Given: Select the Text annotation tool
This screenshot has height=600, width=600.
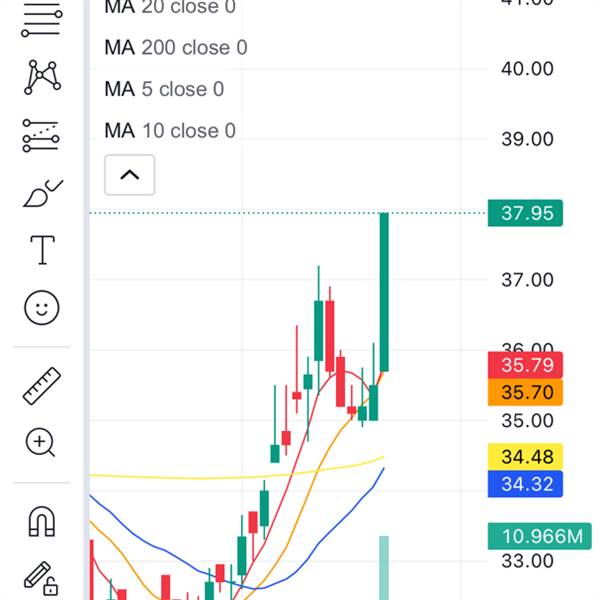Looking at the screenshot, I should [x=42, y=250].
